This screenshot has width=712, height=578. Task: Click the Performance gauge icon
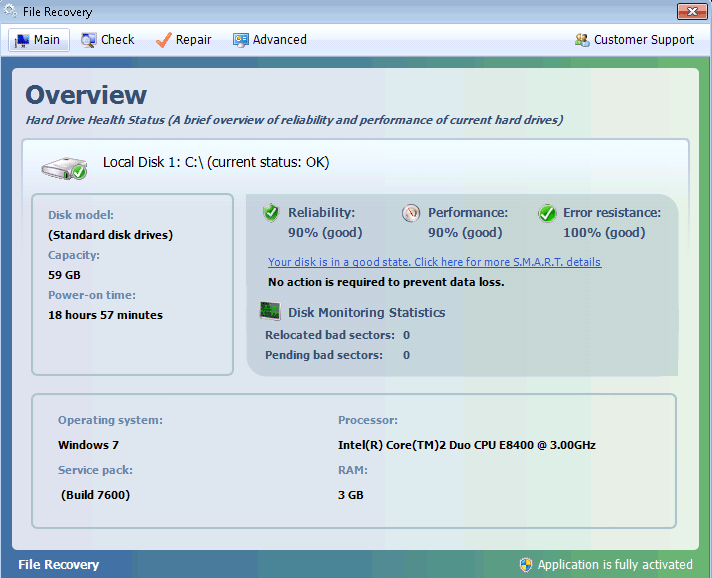[x=411, y=213]
